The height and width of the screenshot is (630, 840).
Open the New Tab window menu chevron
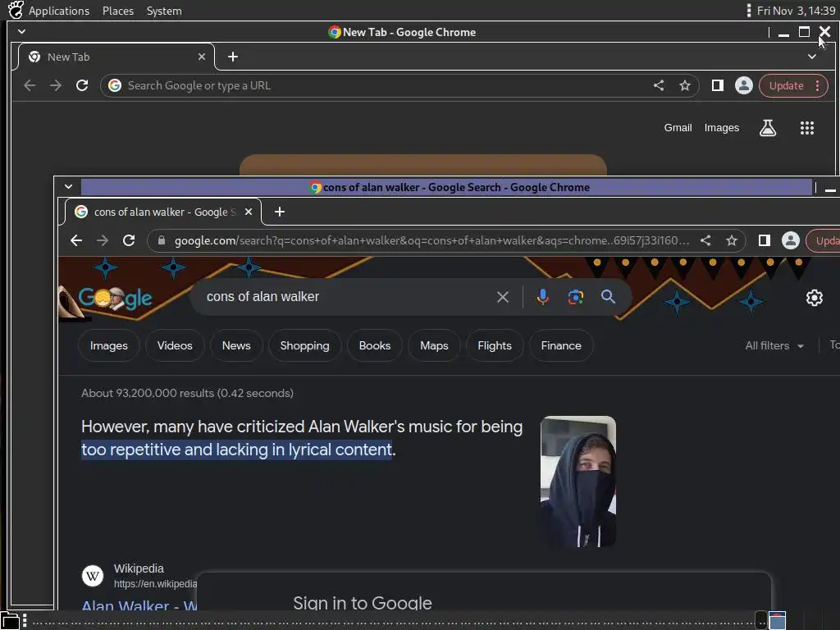(21, 32)
